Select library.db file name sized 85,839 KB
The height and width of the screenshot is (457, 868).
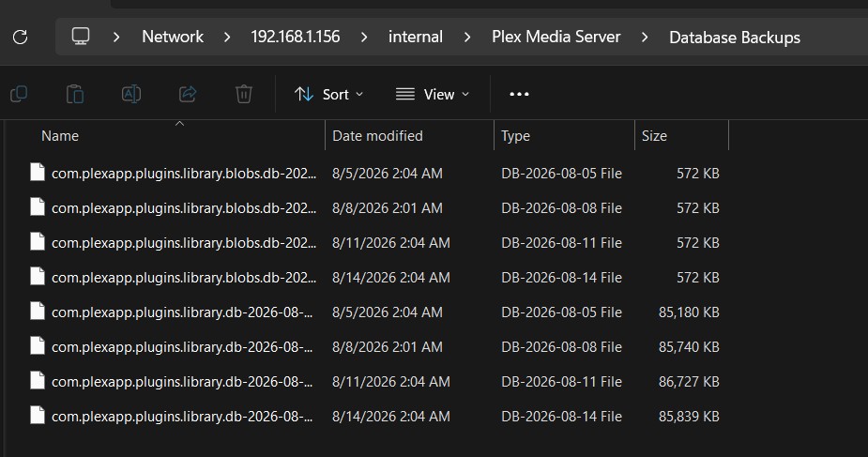pos(182,417)
